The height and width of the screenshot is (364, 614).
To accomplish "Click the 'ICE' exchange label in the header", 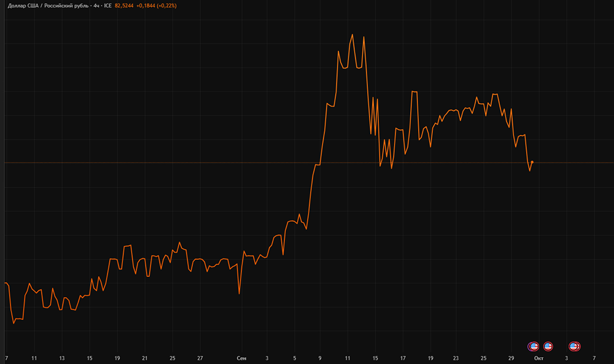I will [107, 6].
